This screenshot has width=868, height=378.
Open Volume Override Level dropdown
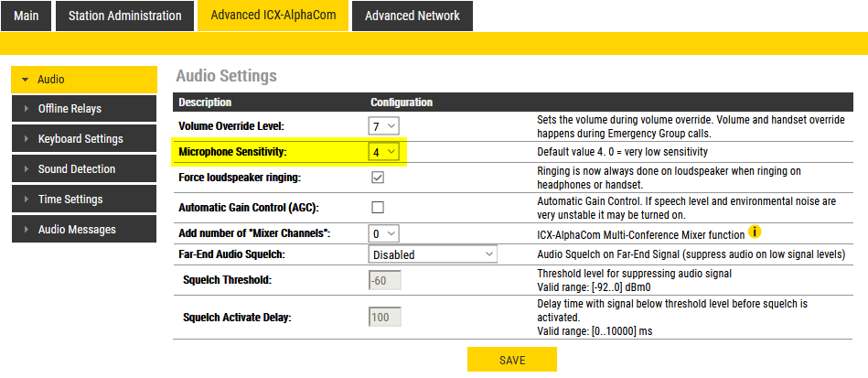tap(383, 126)
